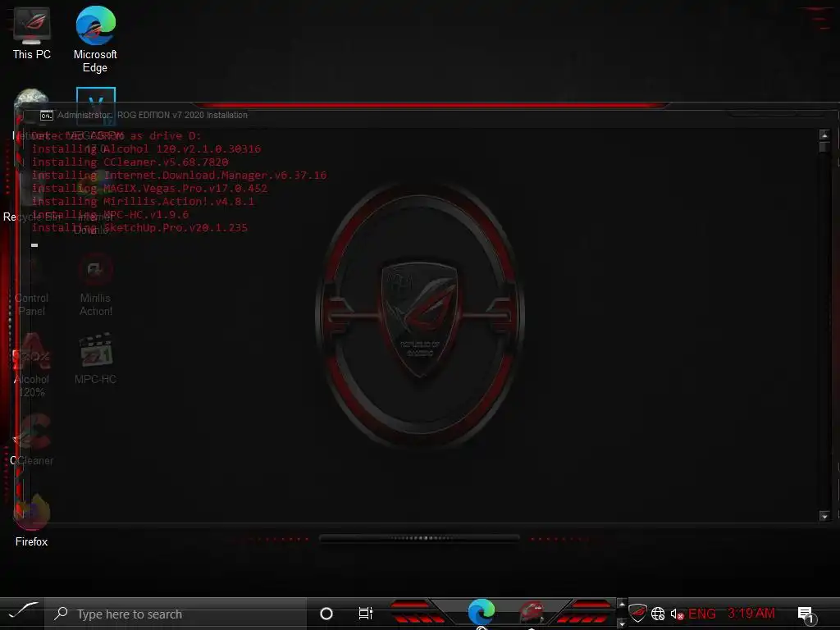Viewport: 840px width, 630px height.
Task: Click the ROG shield tray icon
Action: pyautogui.click(x=637, y=613)
